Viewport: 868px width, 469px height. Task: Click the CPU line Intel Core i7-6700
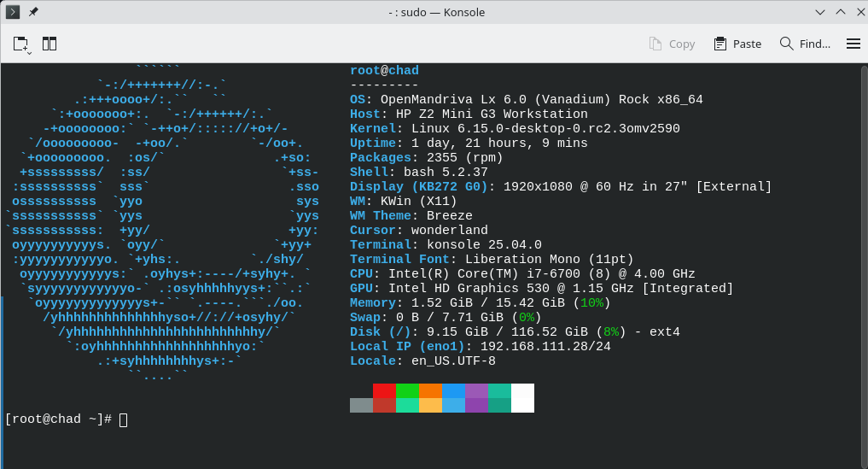pyautogui.click(x=522, y=274)
